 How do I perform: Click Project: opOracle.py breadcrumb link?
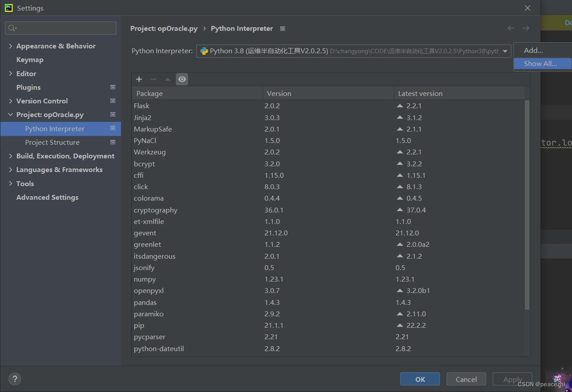[164, 29]
